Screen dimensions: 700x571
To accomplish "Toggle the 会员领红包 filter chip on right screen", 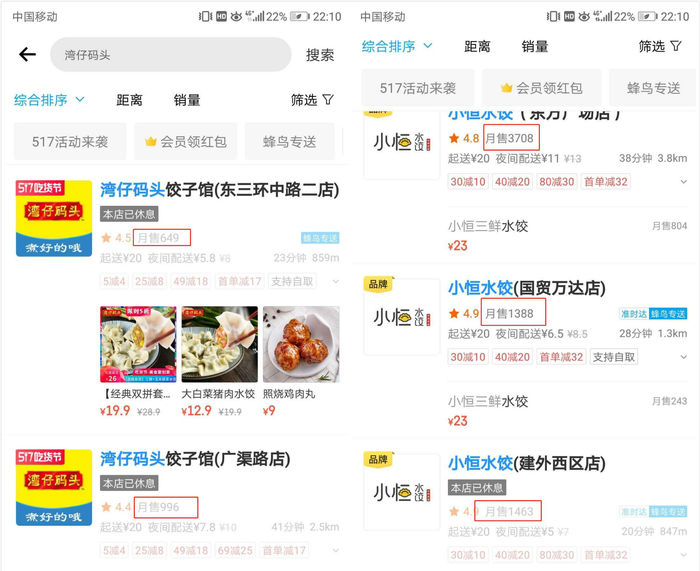I will pyautogui.click(x=542, y=88).
